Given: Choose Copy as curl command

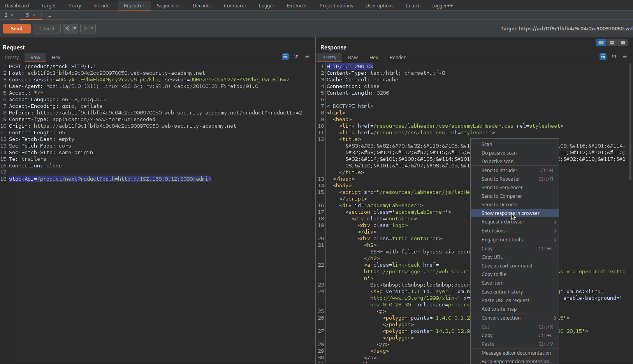Looking at the screenshot, I should pyautogui.click(x=515, y=266).
